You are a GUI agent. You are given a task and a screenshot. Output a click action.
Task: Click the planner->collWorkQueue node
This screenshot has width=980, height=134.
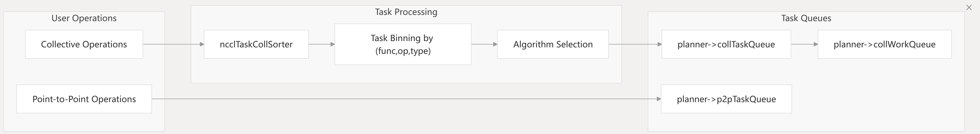885,44
